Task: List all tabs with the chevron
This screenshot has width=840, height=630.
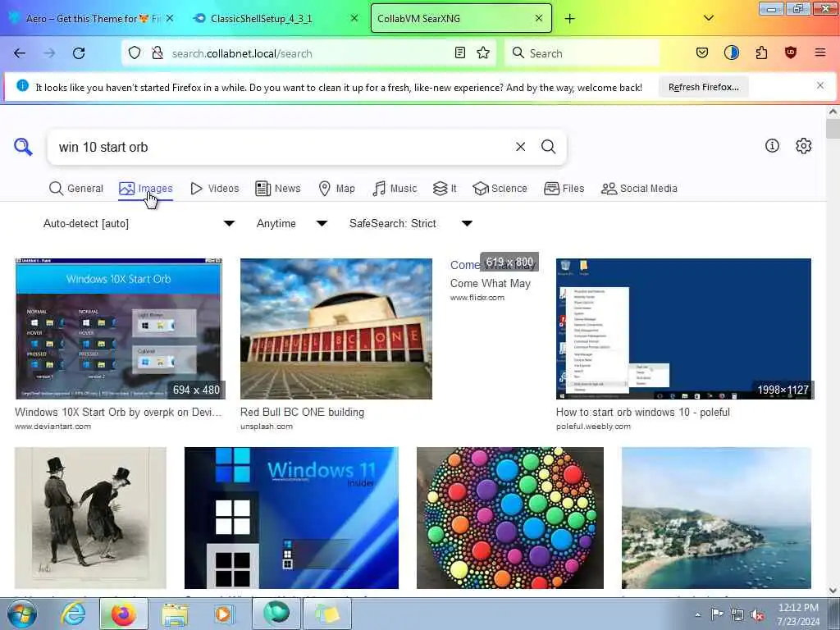Action: click(708, 19)
